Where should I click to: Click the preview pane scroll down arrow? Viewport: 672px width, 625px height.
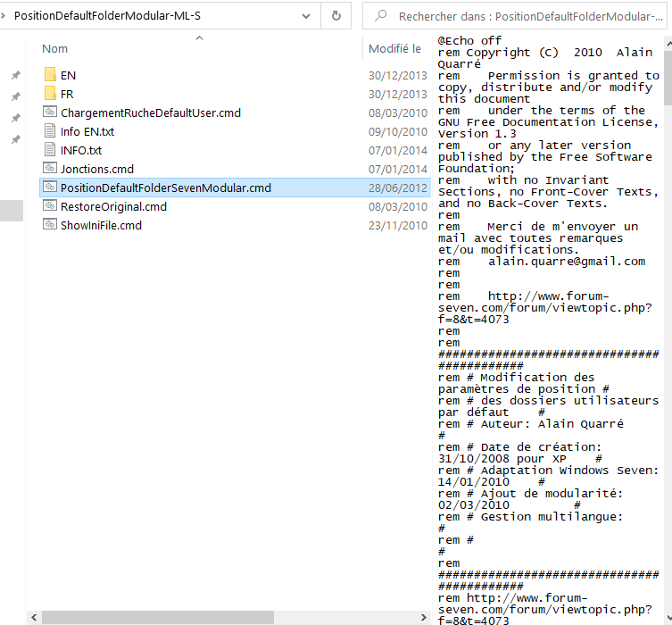point(668,618)
